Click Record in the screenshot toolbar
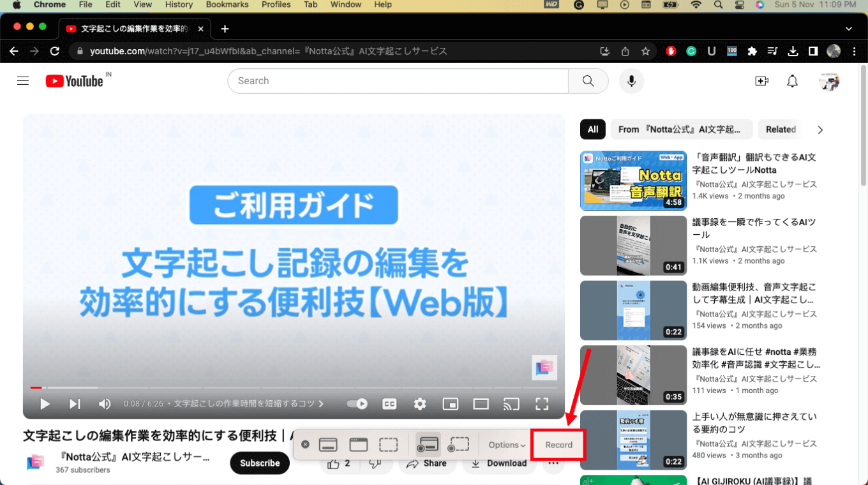Image resolution: width=868 pixels, height=485 pixels. point(559,445)
